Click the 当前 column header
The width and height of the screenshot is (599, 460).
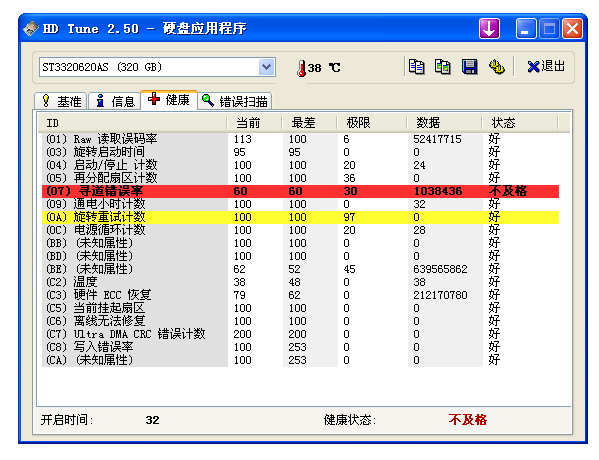(x=254, y=123)
